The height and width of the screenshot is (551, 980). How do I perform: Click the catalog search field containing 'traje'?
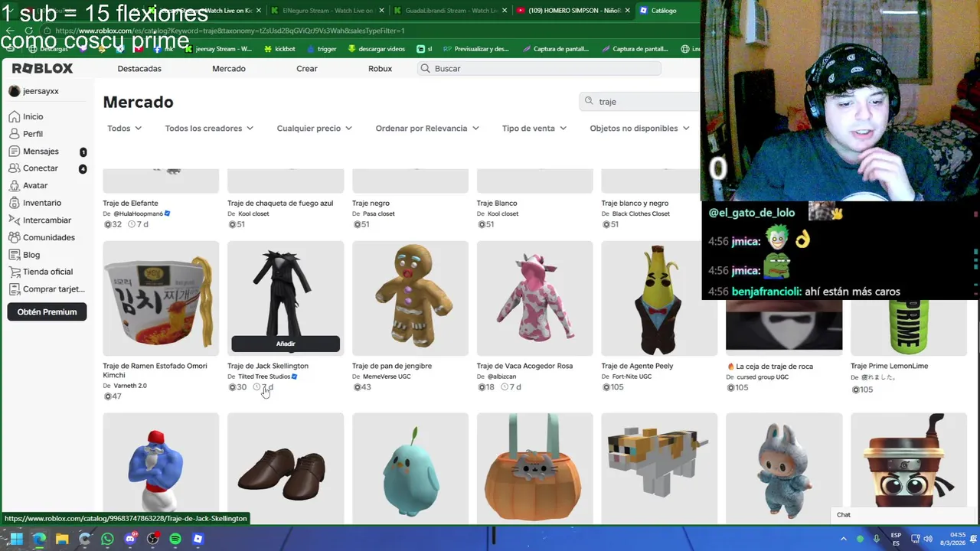click(643, 101)
